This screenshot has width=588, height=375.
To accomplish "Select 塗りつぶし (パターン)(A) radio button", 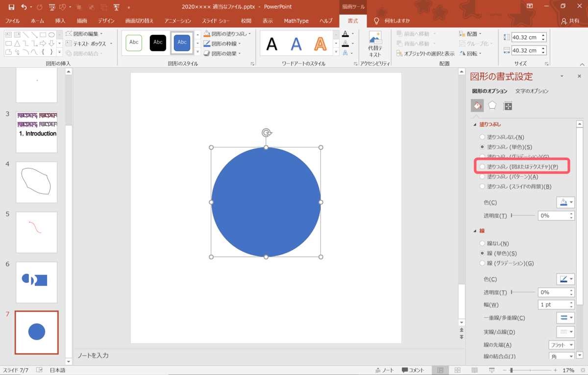I will (x=482, y=176).
